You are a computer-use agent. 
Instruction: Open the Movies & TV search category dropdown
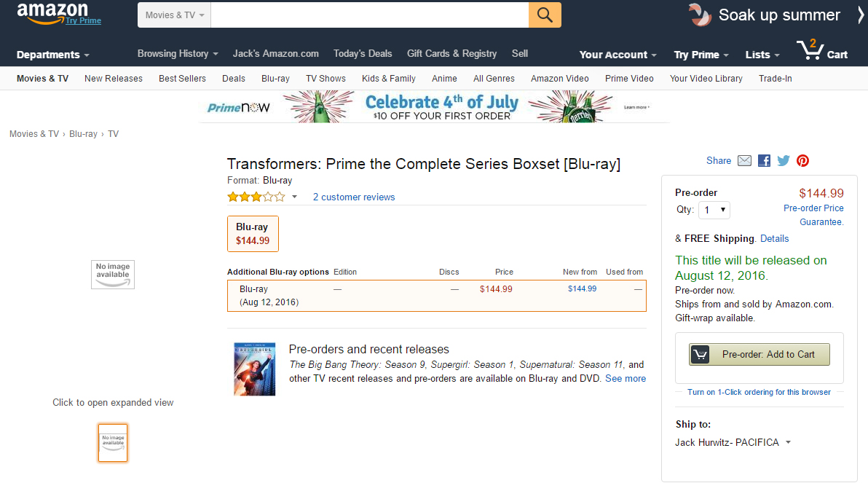tap(175, 15)
